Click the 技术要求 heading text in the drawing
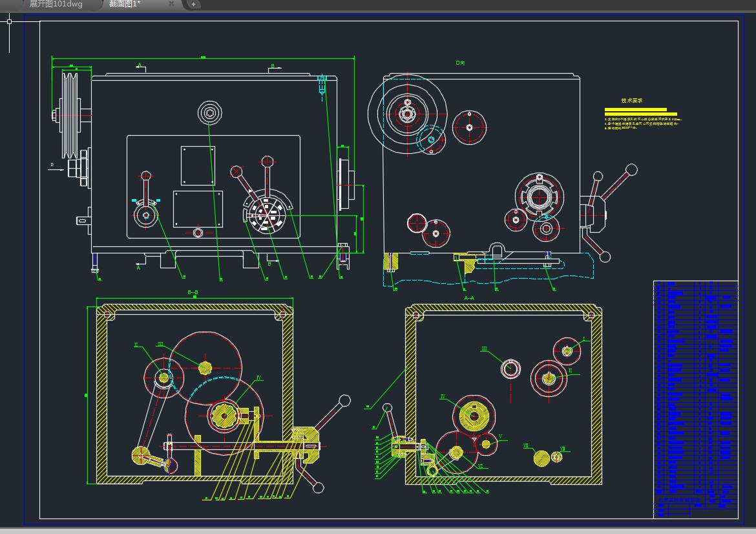 [x=631, y=100]
